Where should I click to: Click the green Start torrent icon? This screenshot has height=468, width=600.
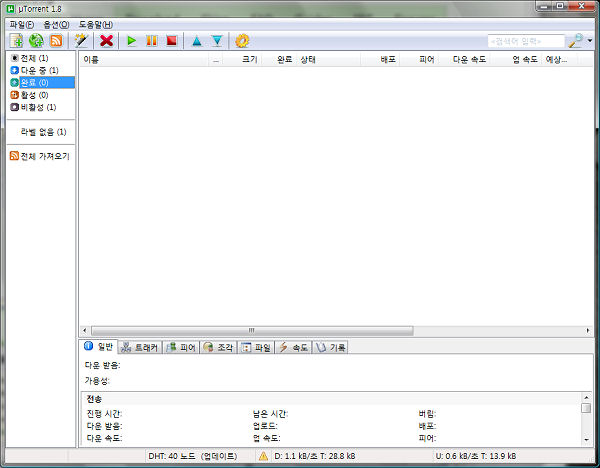coord(132,41)
